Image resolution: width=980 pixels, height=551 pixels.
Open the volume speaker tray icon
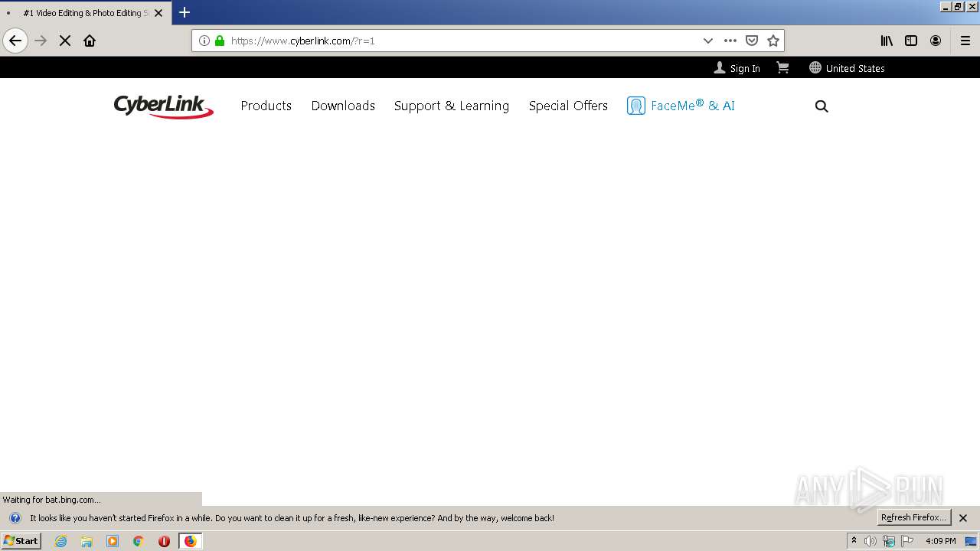871,541
